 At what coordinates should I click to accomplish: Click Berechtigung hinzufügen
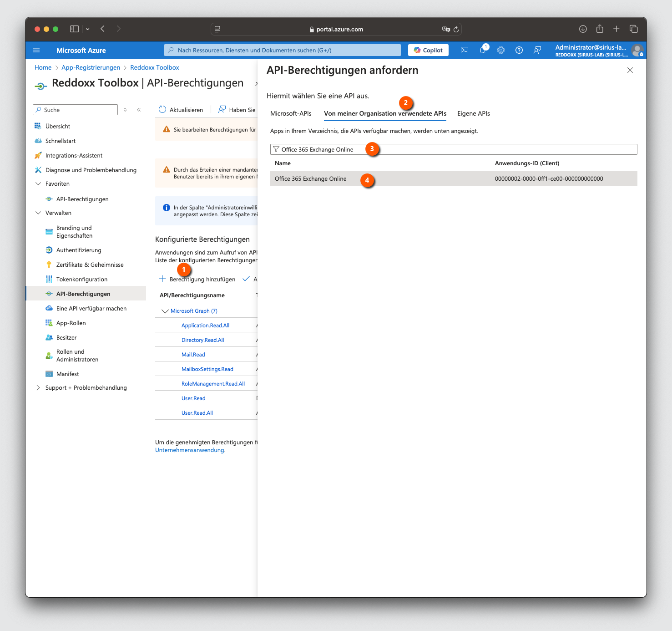(x=197, y=279)
